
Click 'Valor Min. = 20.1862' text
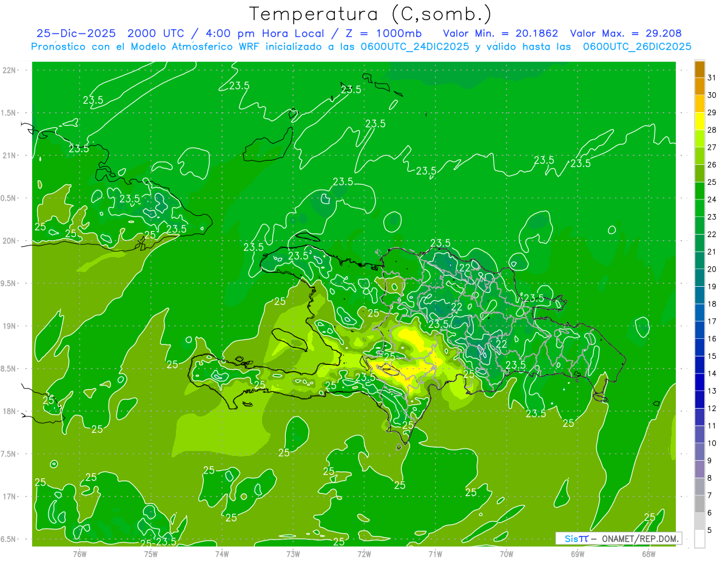[x=500, y=33]
